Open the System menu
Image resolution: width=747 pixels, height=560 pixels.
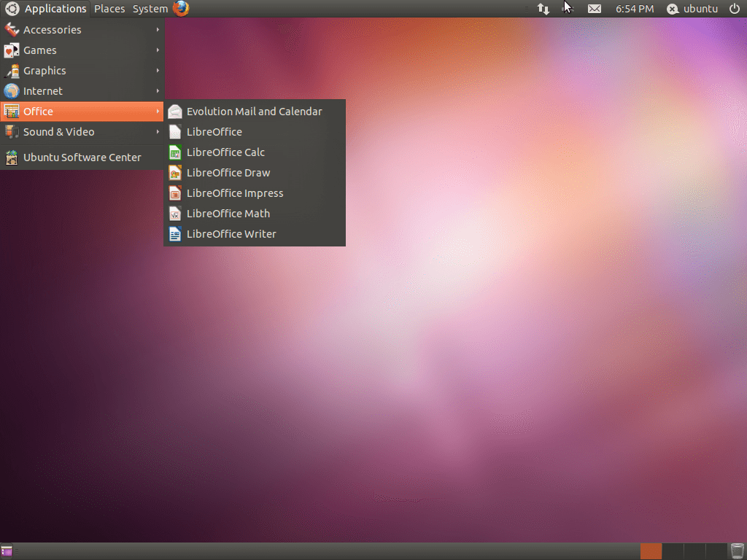[x=150, y=9]
